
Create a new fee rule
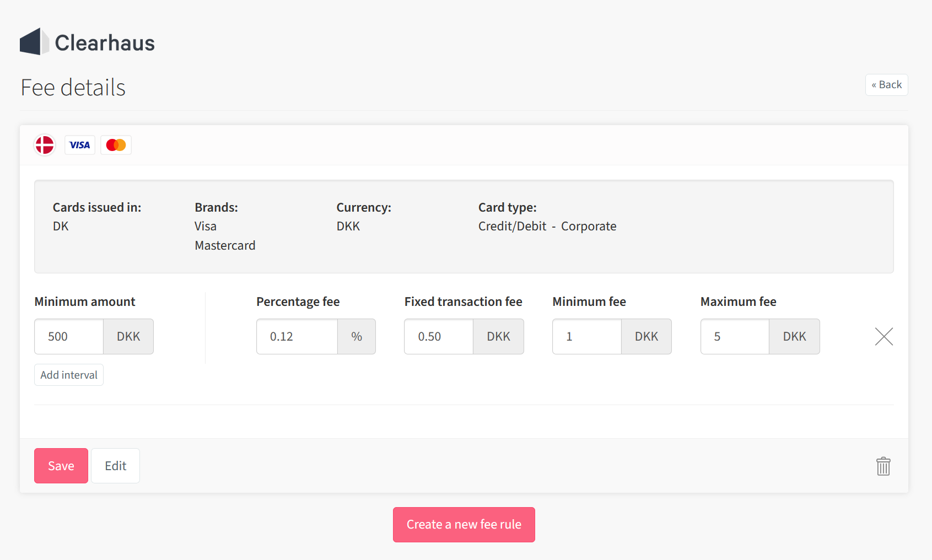coord(464,525)
